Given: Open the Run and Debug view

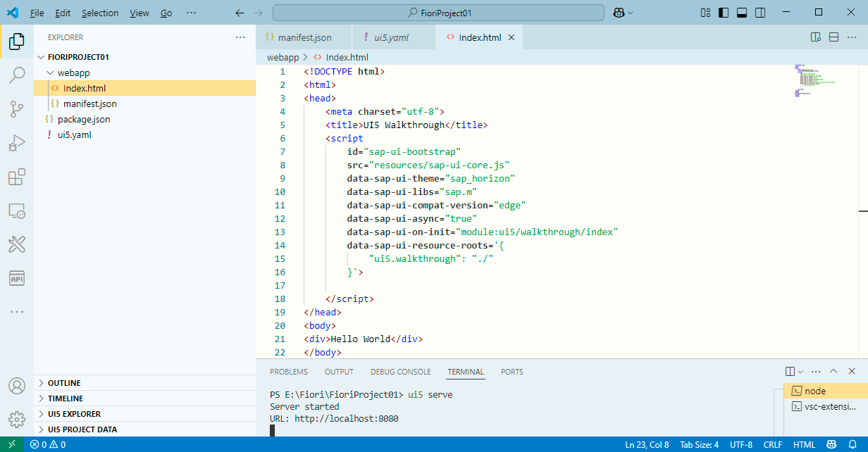Looking at the screenshot, I should 17,143.
